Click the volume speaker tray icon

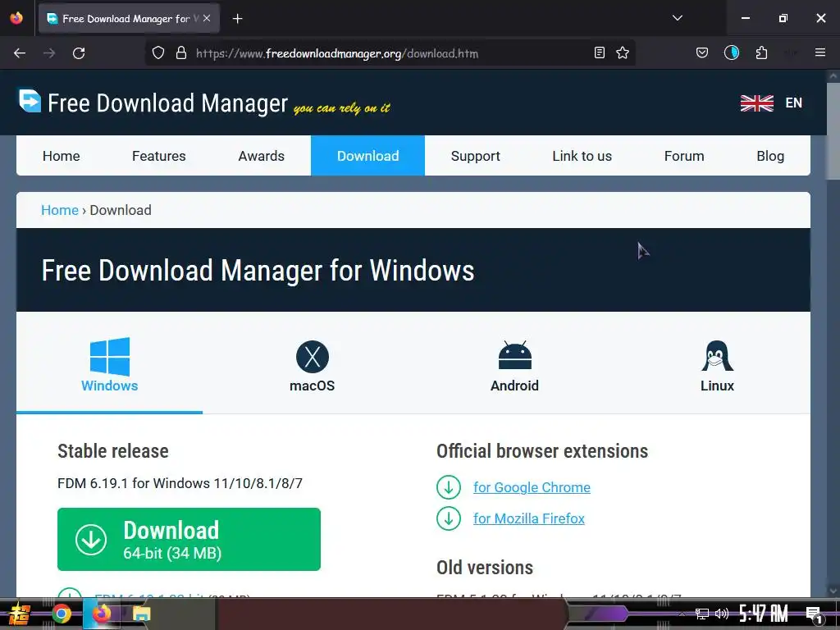722,614
